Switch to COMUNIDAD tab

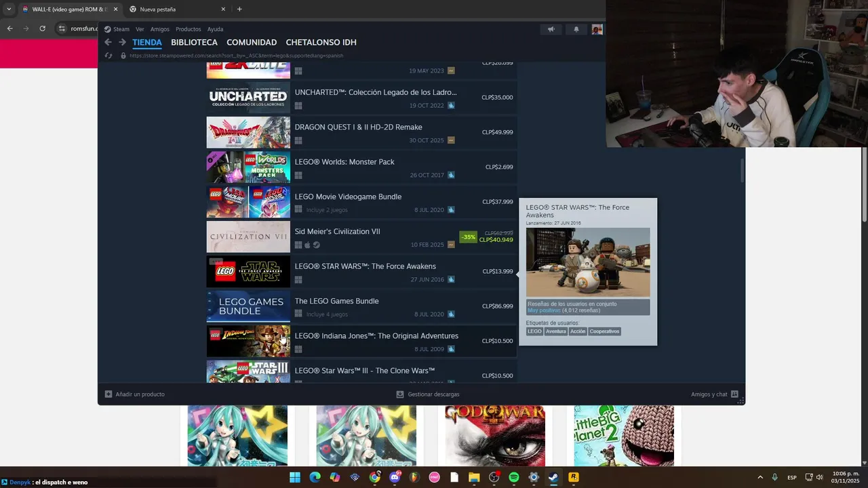pyautogui.click(x=252, y=42)
